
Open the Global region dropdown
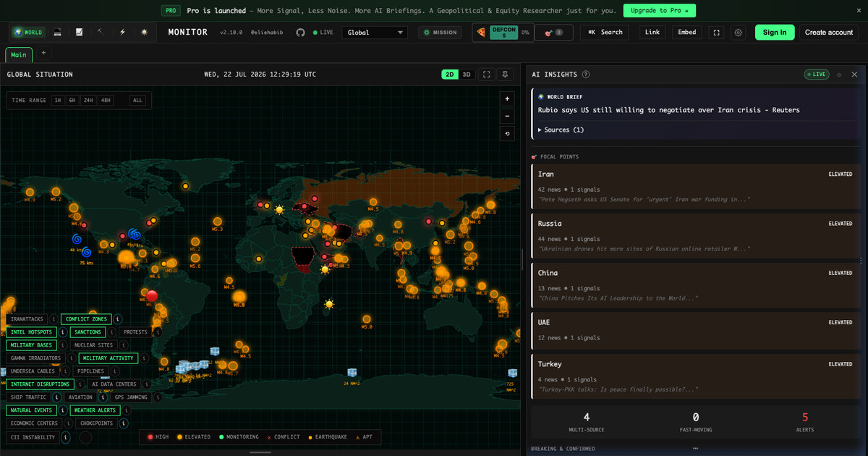tap(375, 33)
